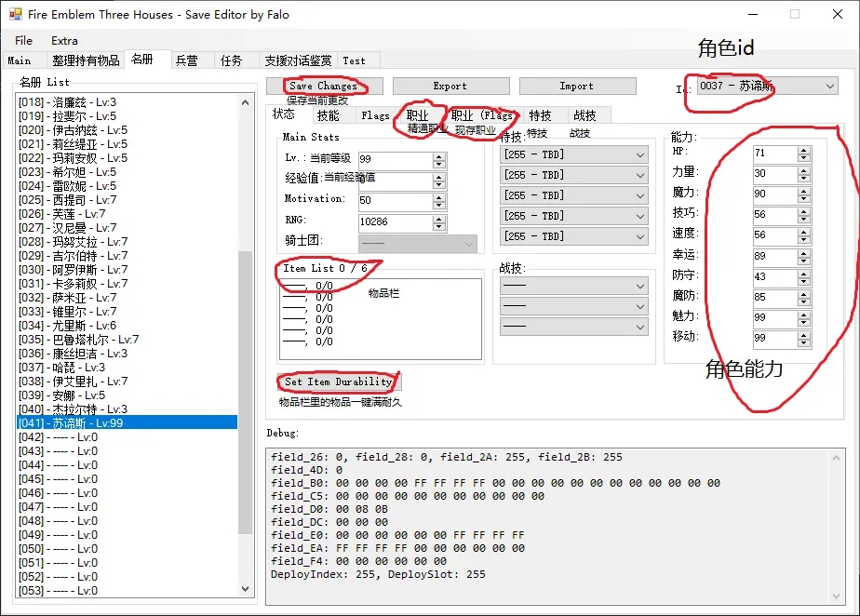Click the Save Changes button
Viewport: 860px width, 616px height.
323,87
